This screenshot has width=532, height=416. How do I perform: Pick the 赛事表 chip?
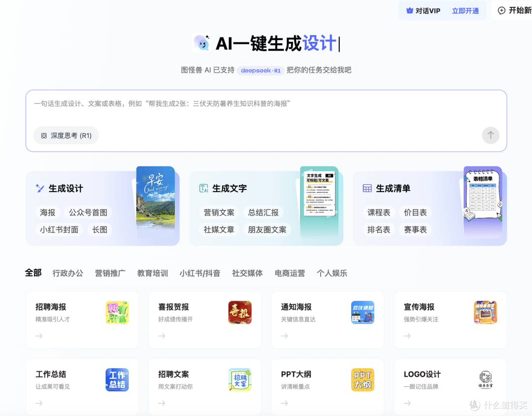(x=415, y=229)
